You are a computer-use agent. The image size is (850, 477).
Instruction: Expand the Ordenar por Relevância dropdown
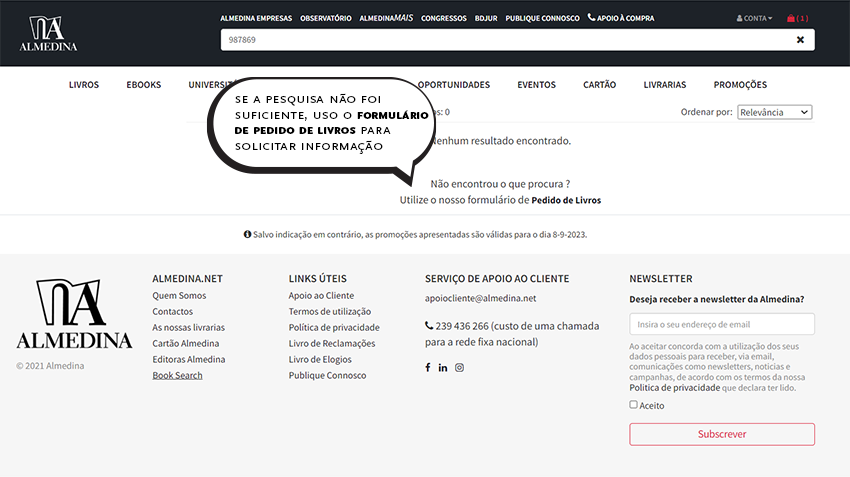[774, 112]
